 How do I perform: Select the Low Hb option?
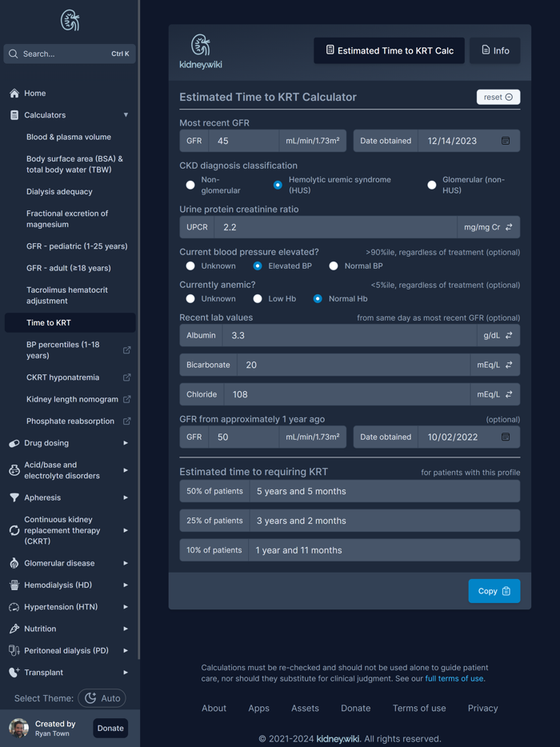258,298
